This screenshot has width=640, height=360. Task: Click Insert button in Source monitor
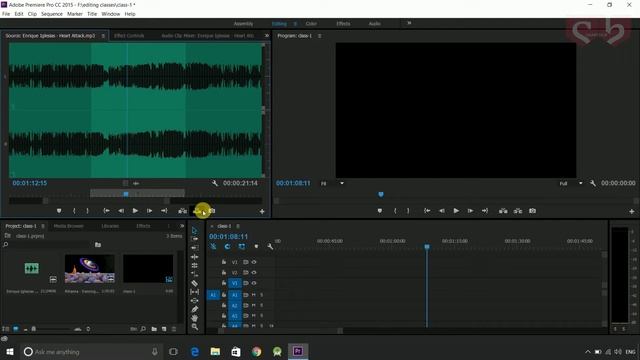(182, 211)
